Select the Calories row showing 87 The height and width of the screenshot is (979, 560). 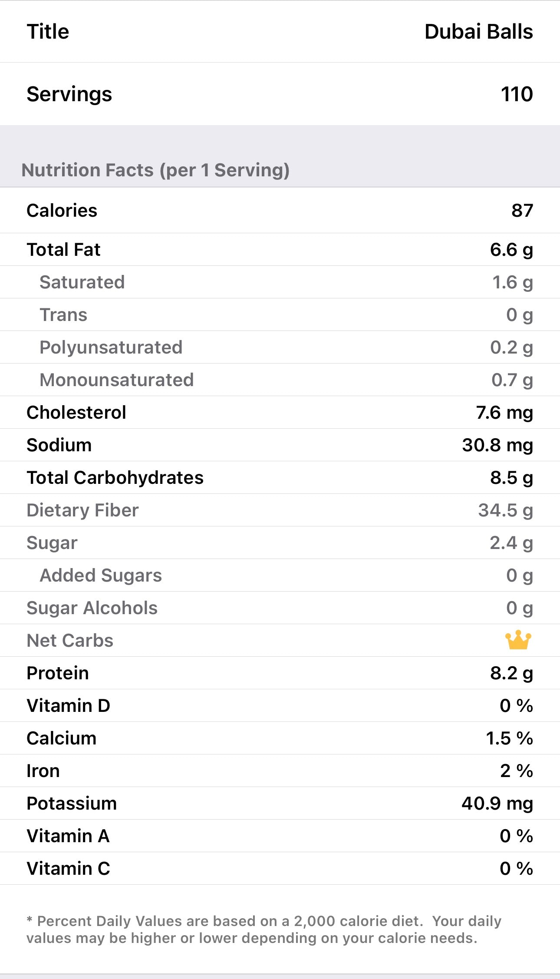(280, 211)
